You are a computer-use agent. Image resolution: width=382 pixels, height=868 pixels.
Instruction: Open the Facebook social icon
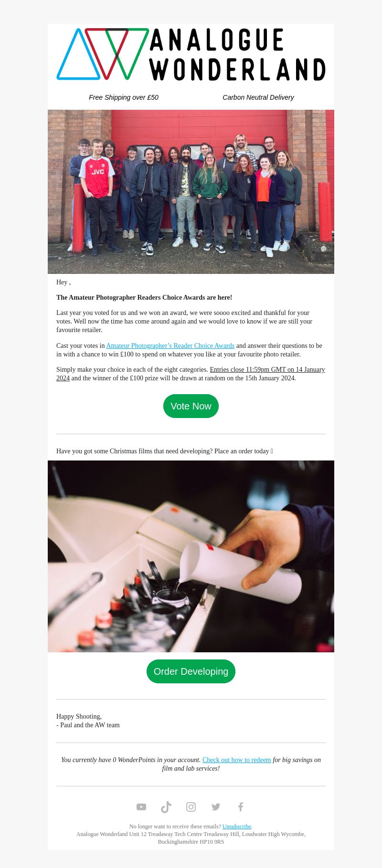(241, 807)
